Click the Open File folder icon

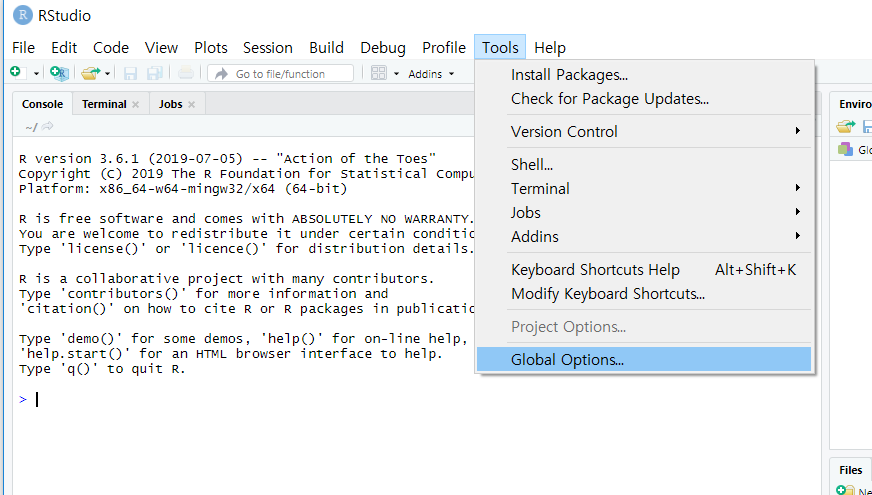tap(91, 73)
